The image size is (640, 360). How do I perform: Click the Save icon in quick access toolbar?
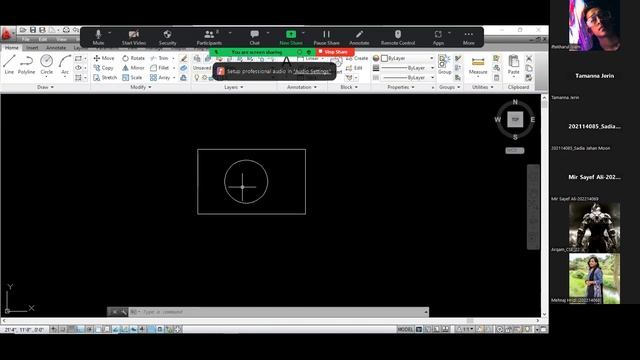(x=33, y=30)
